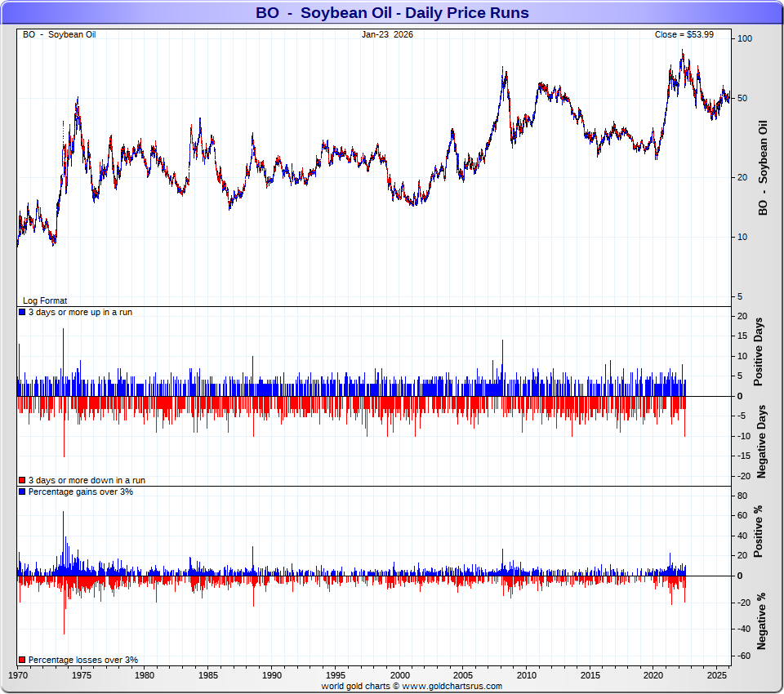Click red legend square for 'Percentage losses over 3%'
Viewport: 784px width, 694px height.
click(22, 660)
